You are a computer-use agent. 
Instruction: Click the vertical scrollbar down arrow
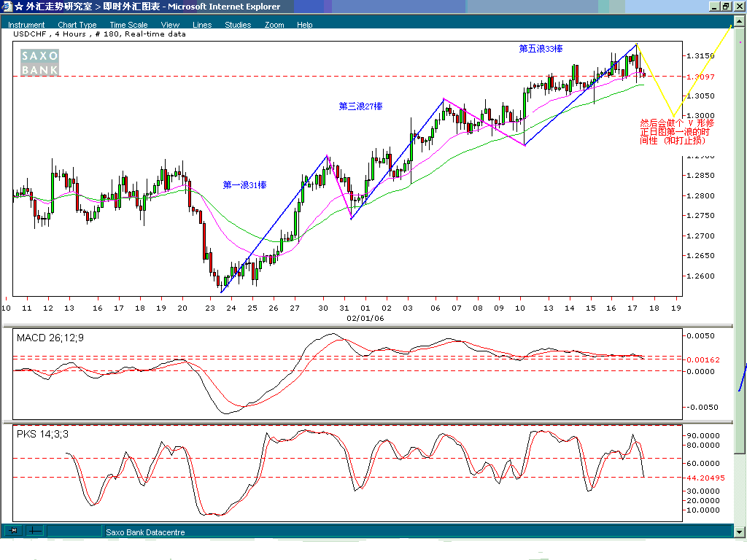point(740,532)
